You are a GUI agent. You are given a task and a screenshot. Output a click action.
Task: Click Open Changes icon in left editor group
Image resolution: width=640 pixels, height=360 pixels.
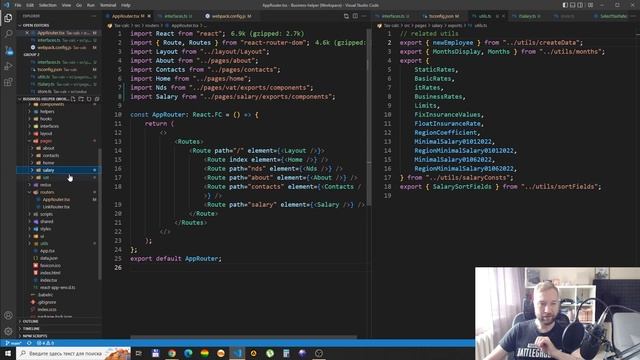[346, 16]
